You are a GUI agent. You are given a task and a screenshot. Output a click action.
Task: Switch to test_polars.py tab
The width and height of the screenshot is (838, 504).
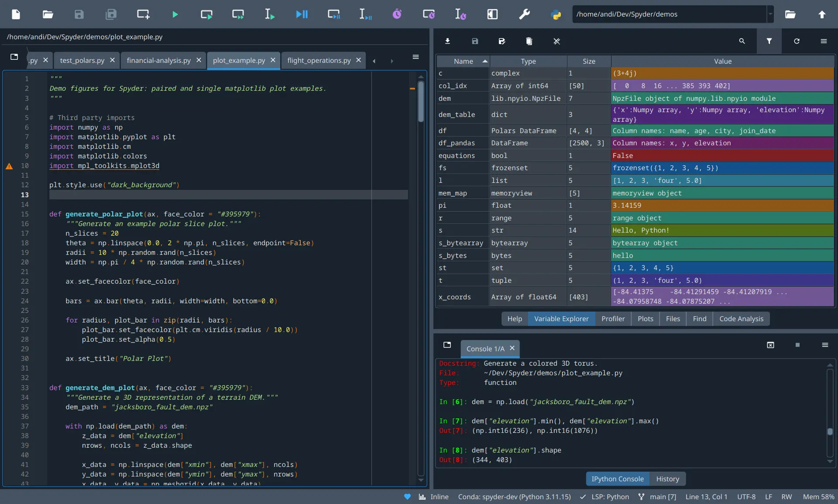coord(82,60)
